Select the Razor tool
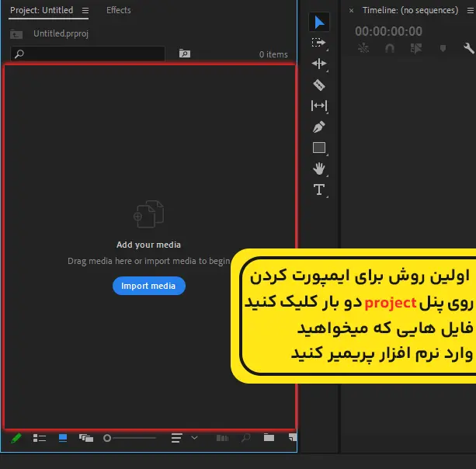Screen dimensions: 476x469 pos(319,85)
